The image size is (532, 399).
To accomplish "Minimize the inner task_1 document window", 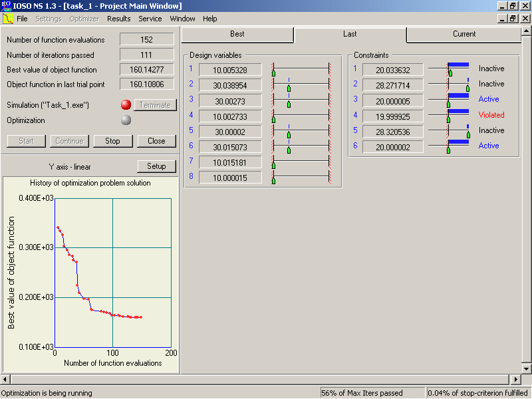I will (503, 19).
